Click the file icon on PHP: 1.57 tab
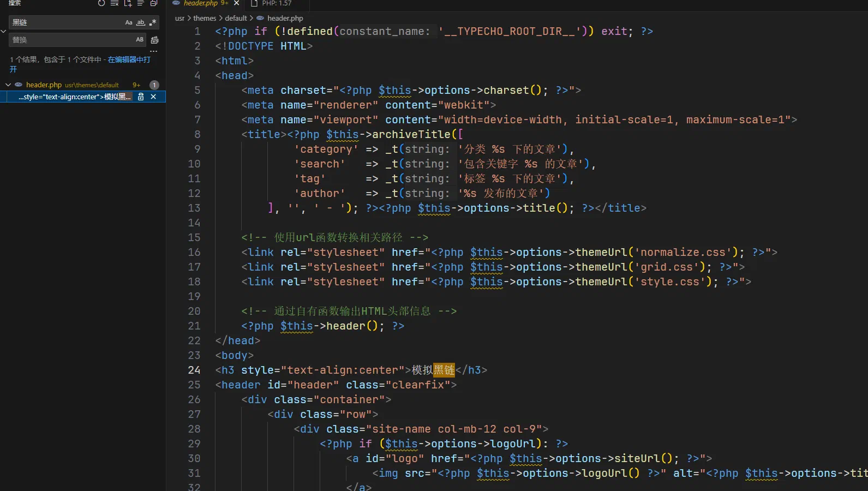Screen dimensions: 868x491 click(254, 3)
